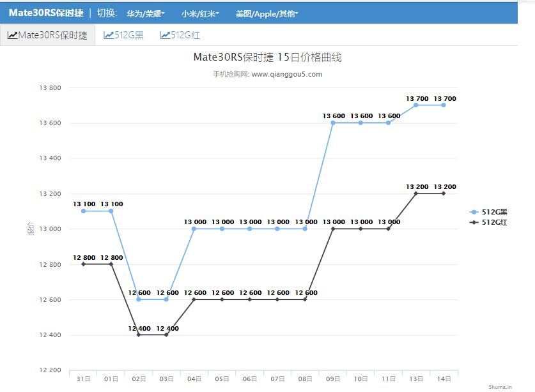The height and width of the screenshot is (392, 535).
Task: Expand the 美图/Apple/其他 dropdown
Action: point(267,13)
